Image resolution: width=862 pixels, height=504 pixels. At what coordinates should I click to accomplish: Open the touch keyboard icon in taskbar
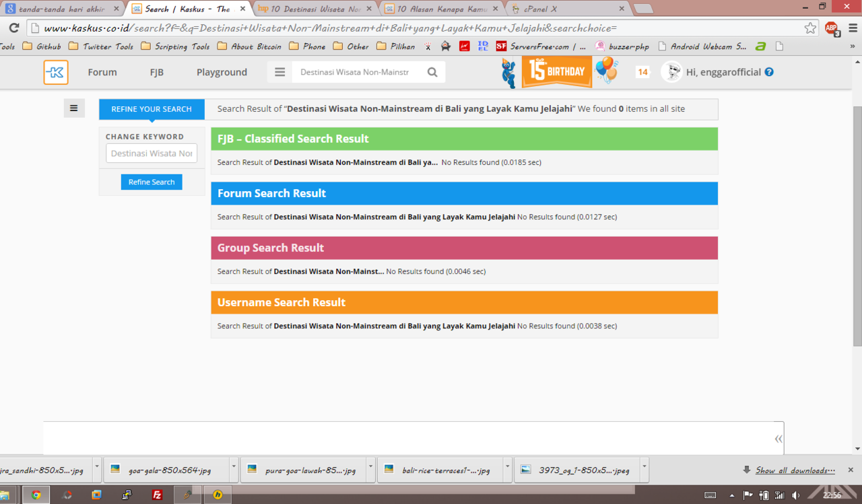[710, 495]
